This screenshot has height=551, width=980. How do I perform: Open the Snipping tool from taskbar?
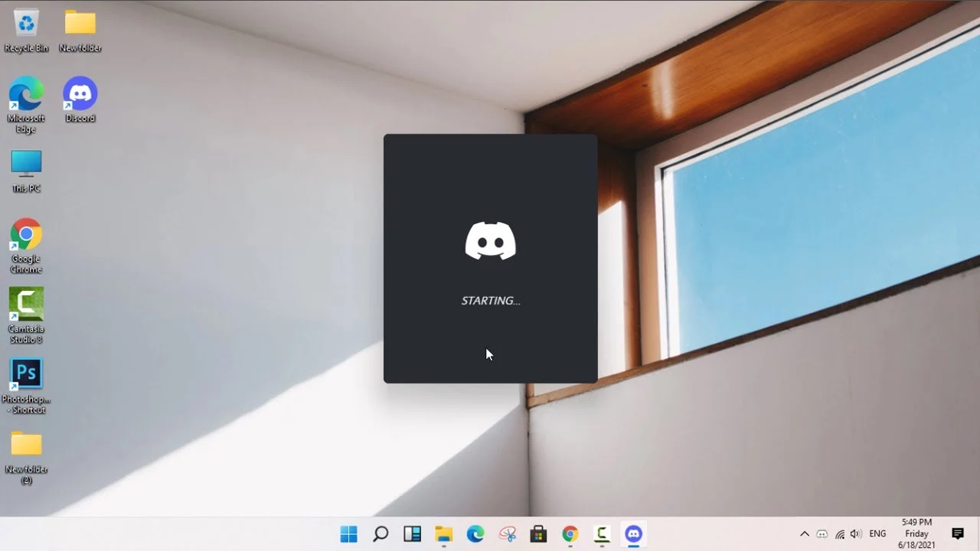point(507,534)
